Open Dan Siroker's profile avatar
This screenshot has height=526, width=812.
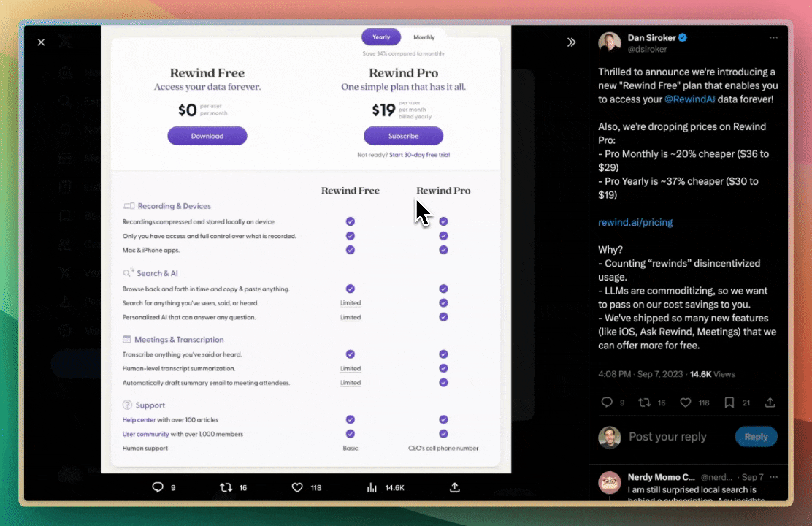[x=609, y=42]
